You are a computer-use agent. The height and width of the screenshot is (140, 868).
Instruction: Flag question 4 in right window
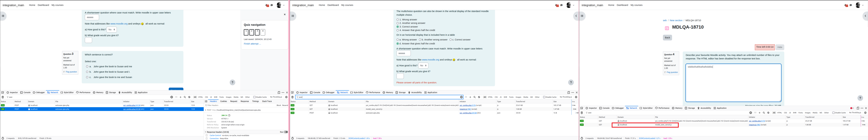[672, 72]
